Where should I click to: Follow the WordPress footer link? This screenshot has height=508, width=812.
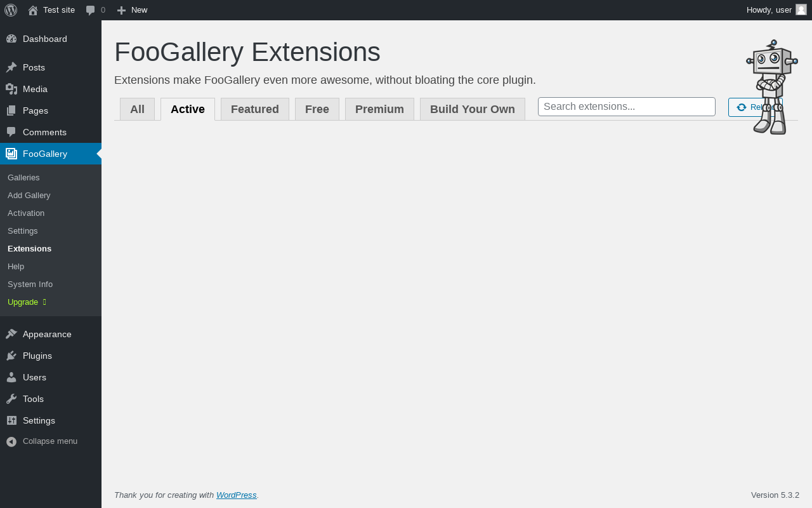point(236,495)
